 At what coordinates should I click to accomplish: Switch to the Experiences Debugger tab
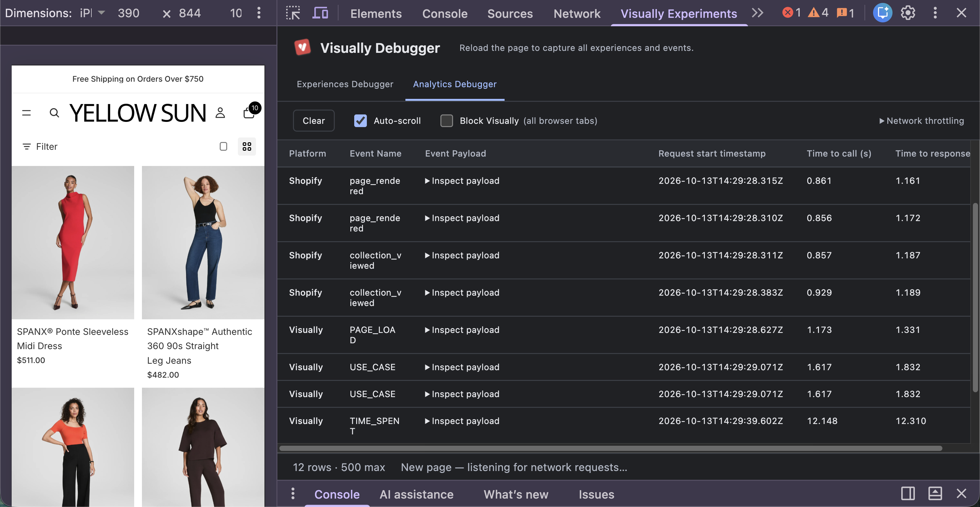point(345,84)
